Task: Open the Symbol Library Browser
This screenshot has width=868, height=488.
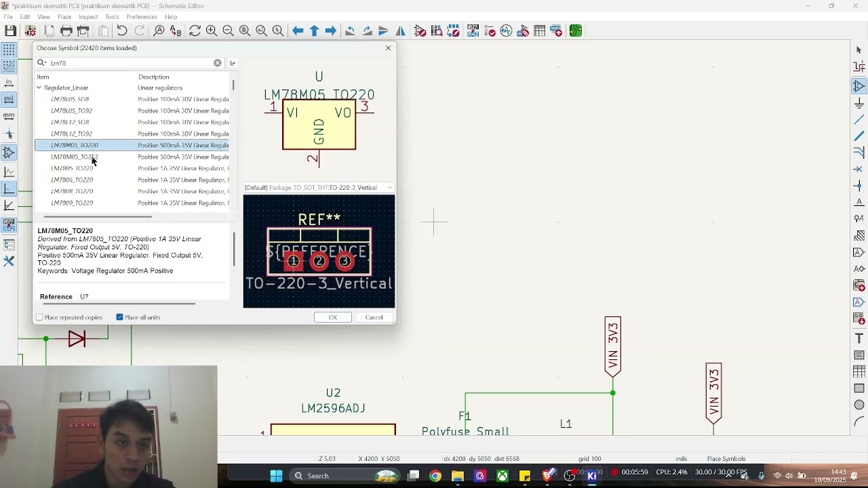Action: coord(437,31)
